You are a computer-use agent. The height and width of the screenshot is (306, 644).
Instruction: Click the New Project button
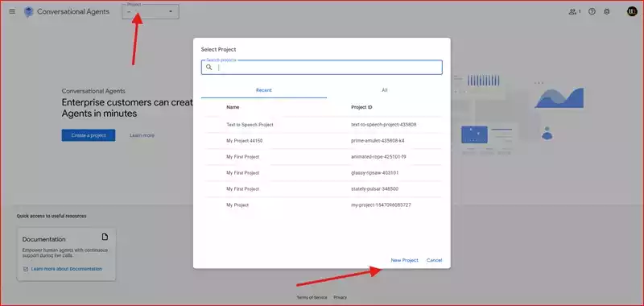coord(405,260)
